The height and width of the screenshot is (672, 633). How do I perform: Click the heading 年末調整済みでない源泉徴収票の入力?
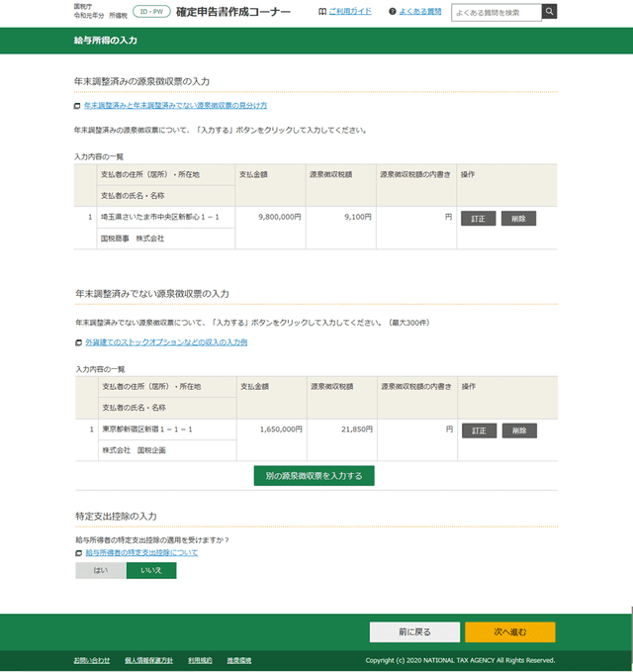(152, 294)
